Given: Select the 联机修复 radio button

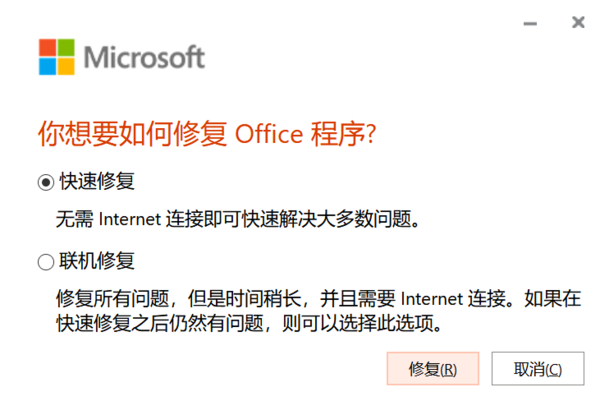Looking at the screenshot, I should pyautogui.click(x=45, y=263).
